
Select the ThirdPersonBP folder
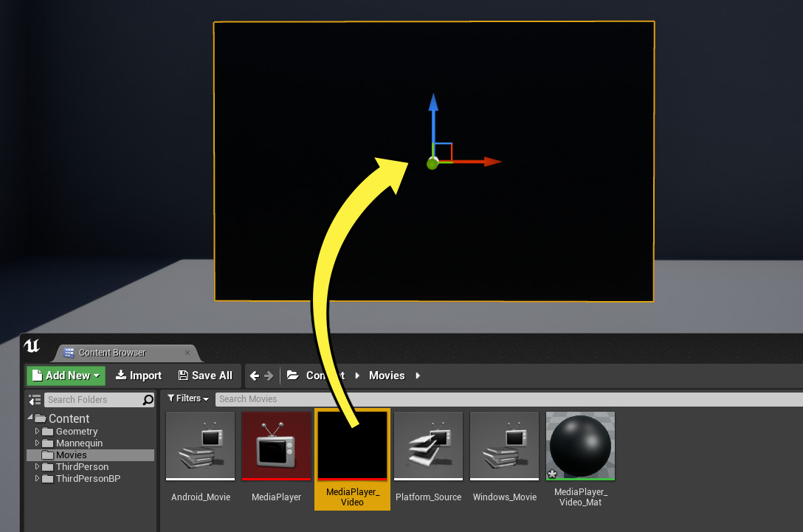(x=88, y=478)
